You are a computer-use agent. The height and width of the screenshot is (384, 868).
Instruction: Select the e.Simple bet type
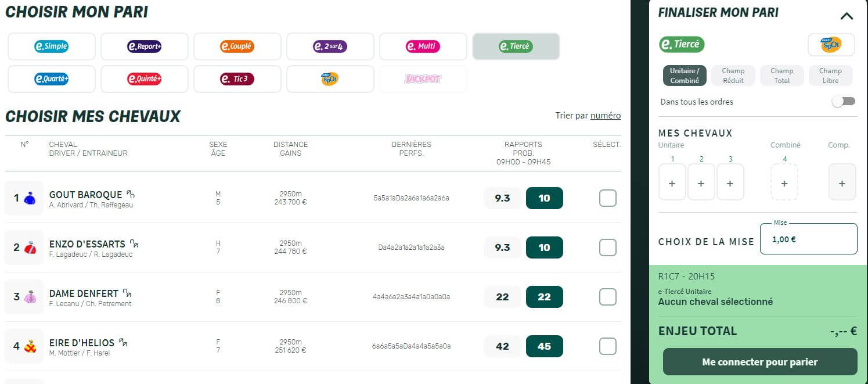51,46
